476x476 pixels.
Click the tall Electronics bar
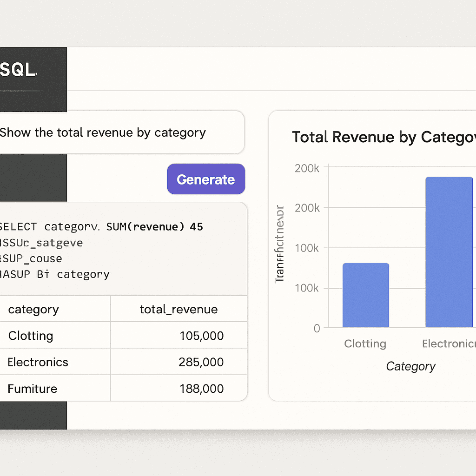[x=449, y=251]
